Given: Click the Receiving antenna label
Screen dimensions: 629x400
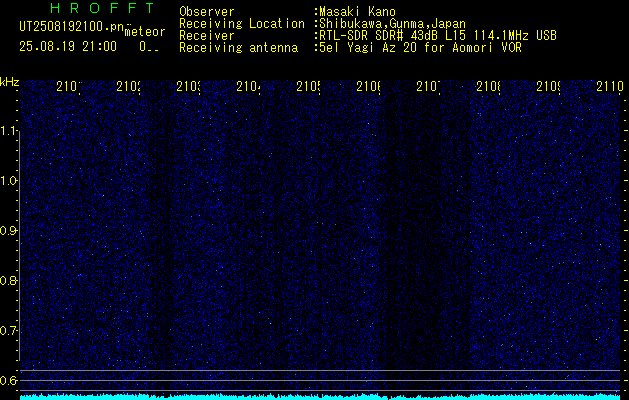Looking at the screenshot, I should 239,48.
